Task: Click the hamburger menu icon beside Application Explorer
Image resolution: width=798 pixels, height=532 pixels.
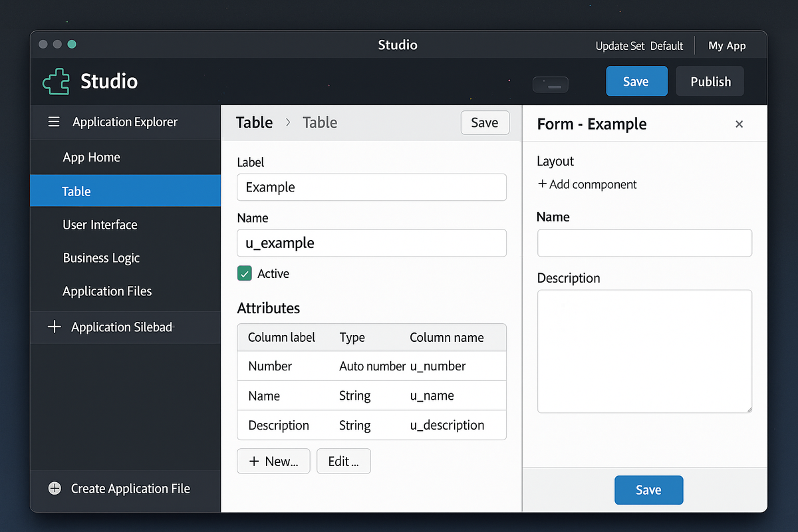Action: click(54, 122)
